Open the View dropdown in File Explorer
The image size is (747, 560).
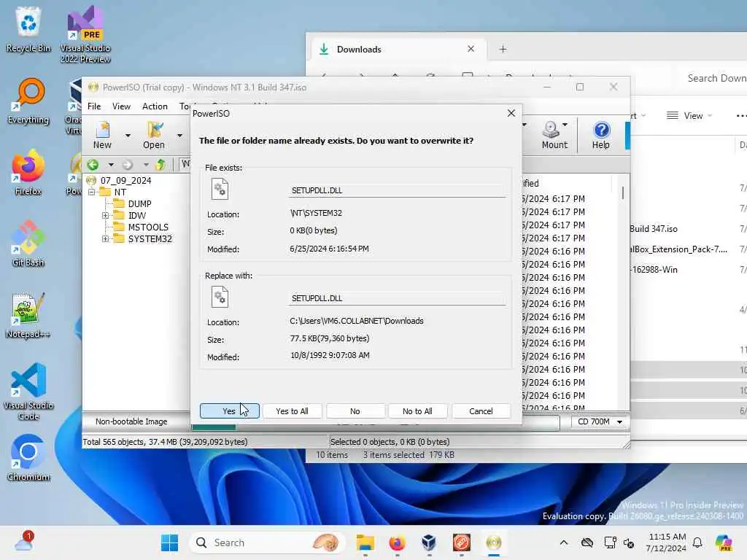[x=689, y=116]
